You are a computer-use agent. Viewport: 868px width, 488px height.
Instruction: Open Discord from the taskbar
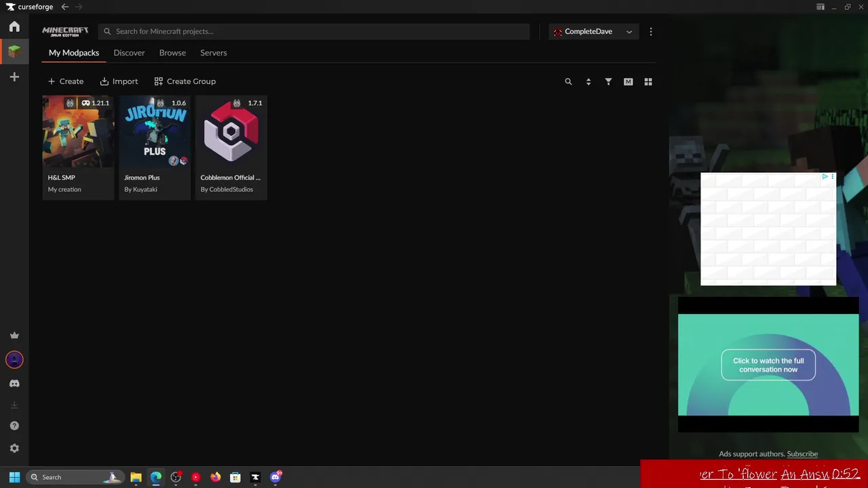[275, 477]
